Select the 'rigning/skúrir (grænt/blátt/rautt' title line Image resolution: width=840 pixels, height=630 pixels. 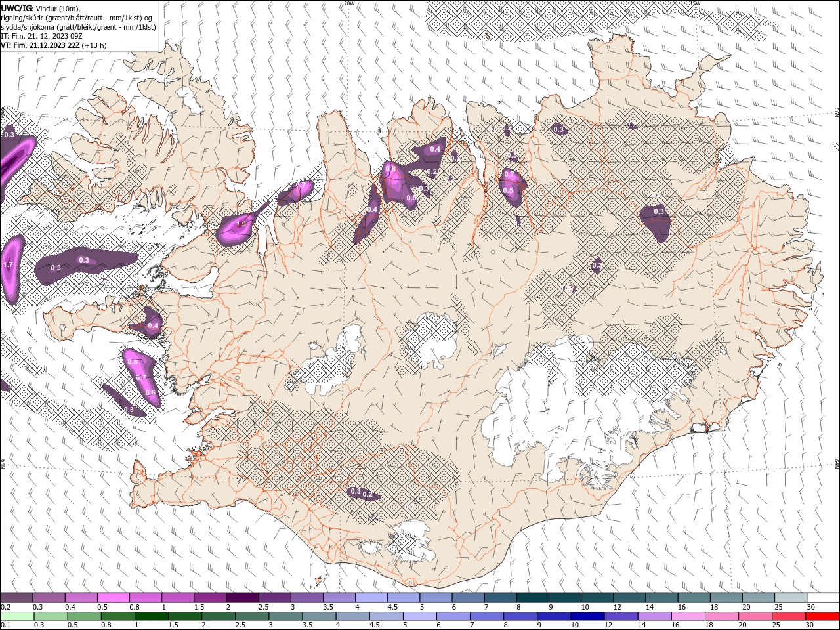[77, 18]
